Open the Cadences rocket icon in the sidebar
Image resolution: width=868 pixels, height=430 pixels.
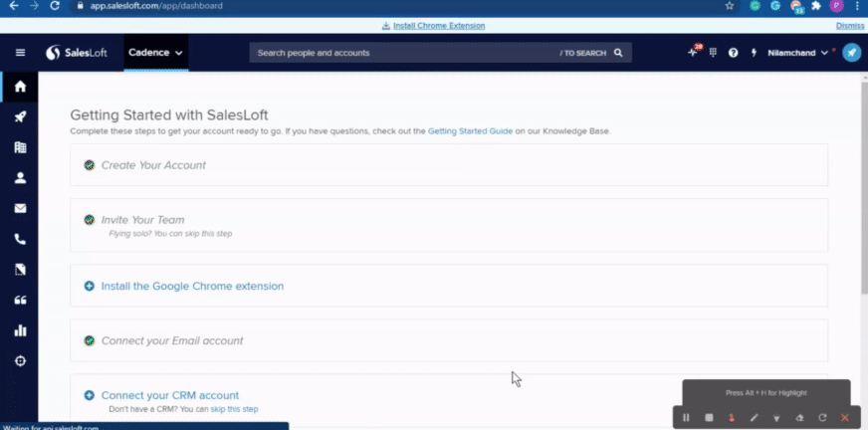(20, 116)
